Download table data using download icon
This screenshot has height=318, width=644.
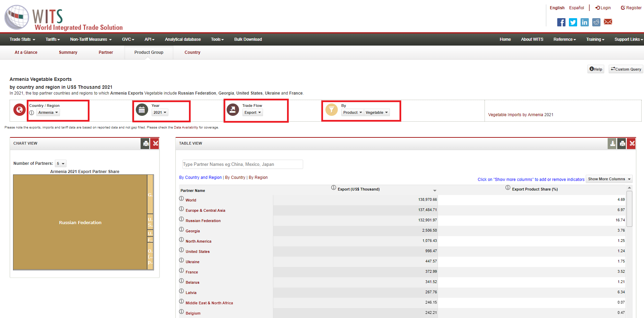tap(612, 144)
